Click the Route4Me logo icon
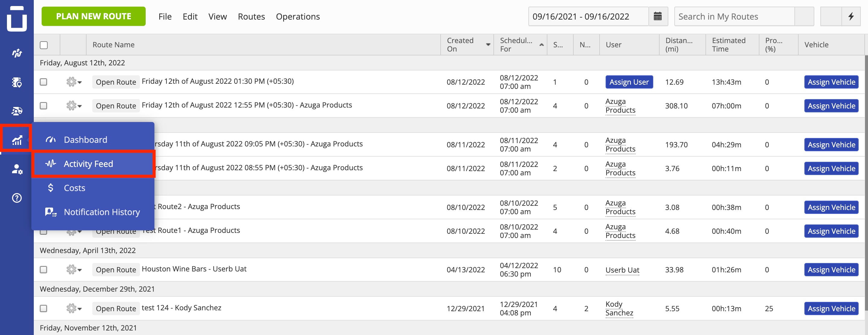This screenshot has height=335, width=868. [x=17, y=18]
